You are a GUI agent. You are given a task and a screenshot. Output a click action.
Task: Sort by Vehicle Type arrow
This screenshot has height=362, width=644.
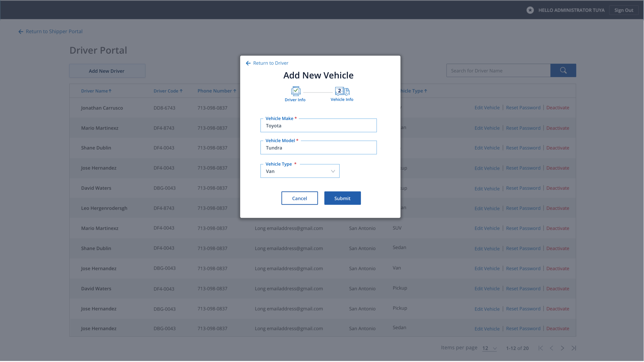click(426, 91)
